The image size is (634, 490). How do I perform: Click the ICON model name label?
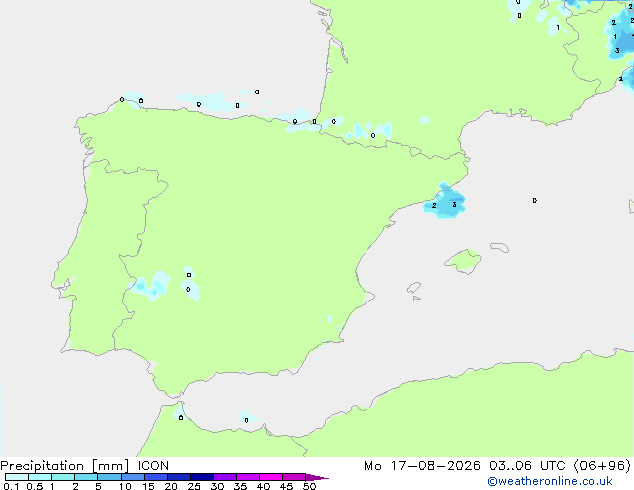(153, 466)
